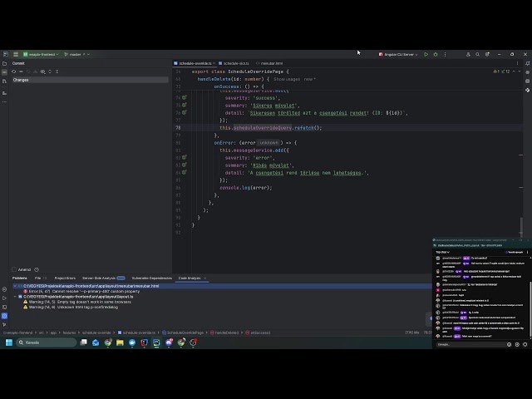Open the Project Errors tab
Viewport: 532px width, 399px height.
coord(65,278)
